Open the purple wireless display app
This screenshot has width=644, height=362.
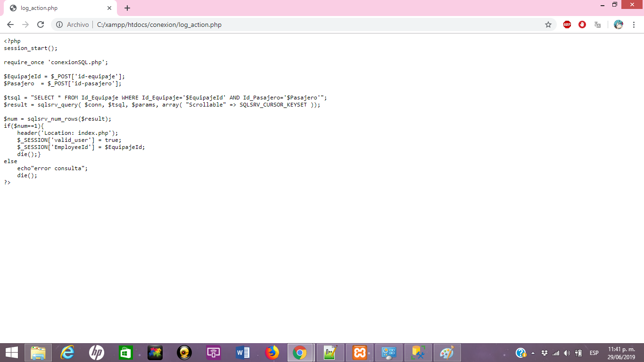[x=214, y=353]
